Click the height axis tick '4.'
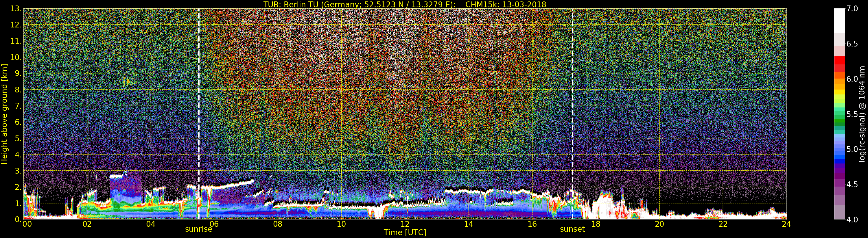The width and height of the screenshot is (868, 238). 18,155
